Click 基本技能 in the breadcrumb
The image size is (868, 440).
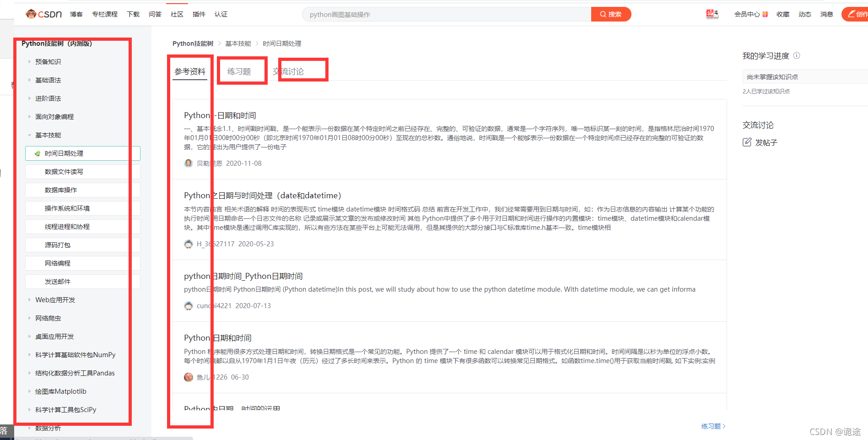pyautogui.click(x=238, y=43)
